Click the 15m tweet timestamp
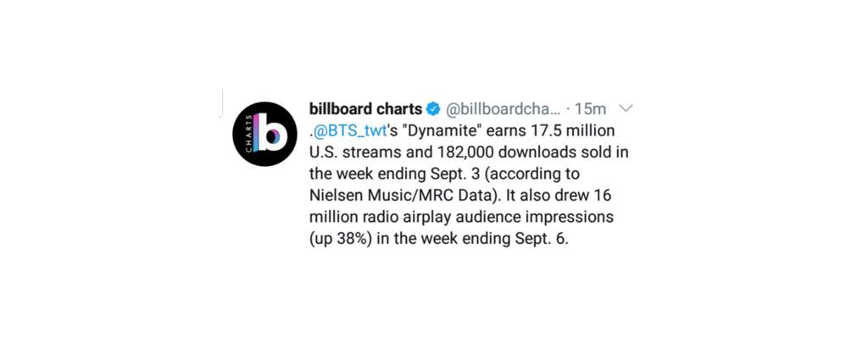The height and width of the screenshot is (348, 868). coord(590,109)
